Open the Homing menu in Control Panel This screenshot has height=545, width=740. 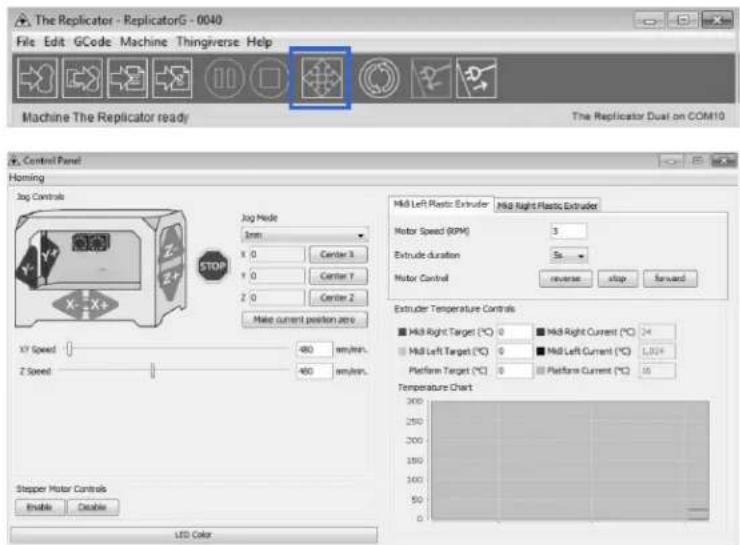(x=26, y=178)
